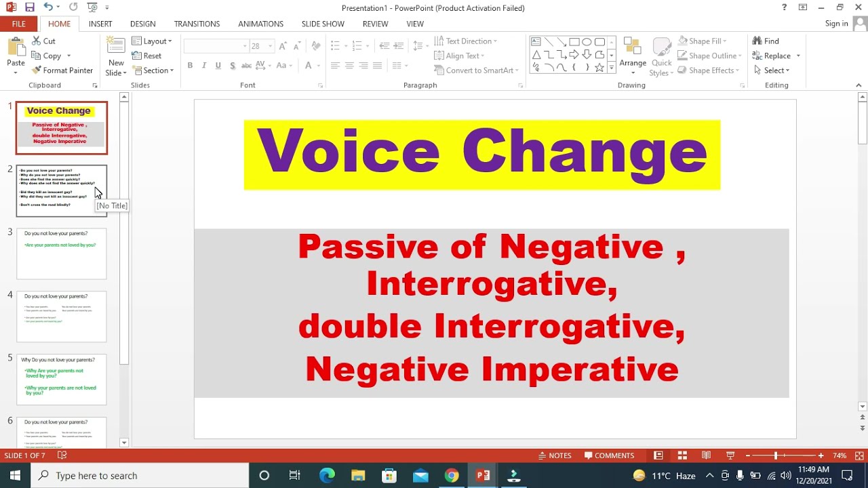Image resolution: width=868 pixels, height=488 pixels.
Task: Click the spell check status icon
Action: click(x=62, y=455)
